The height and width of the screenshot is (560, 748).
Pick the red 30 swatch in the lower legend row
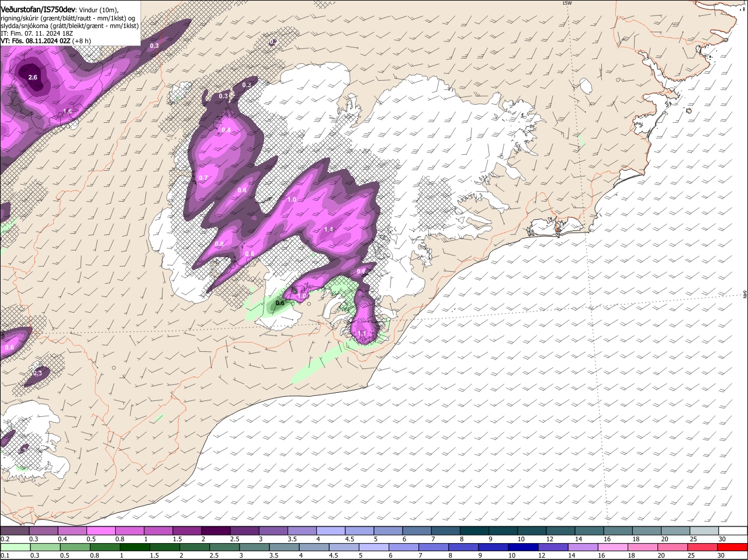coord(733,547)
